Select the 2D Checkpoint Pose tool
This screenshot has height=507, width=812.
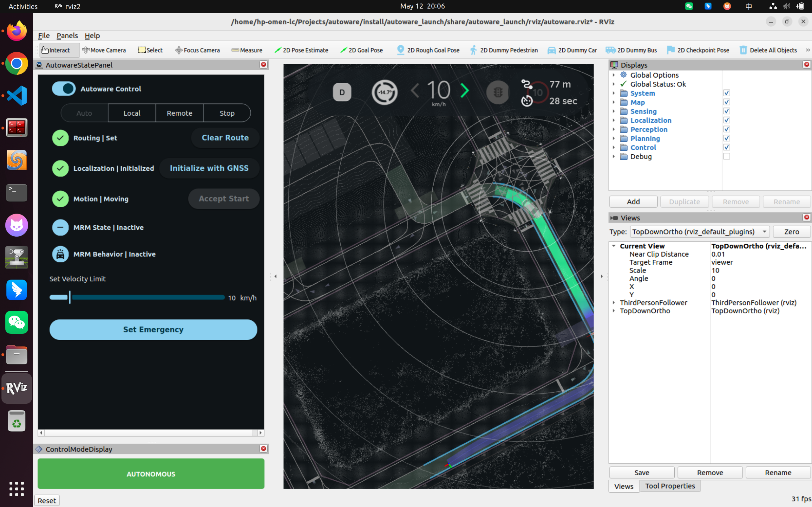pos(698,50)
